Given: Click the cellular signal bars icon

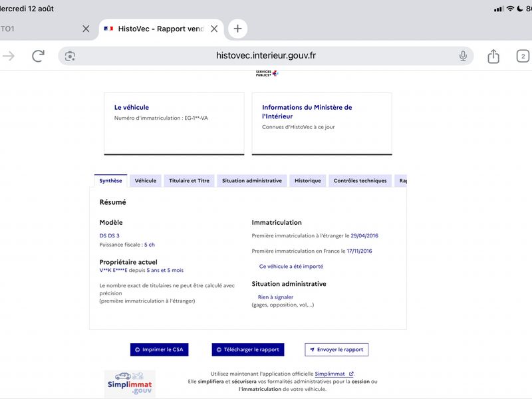Looking at the screenshot, I should pyautogui.click(x=499, y=9).
